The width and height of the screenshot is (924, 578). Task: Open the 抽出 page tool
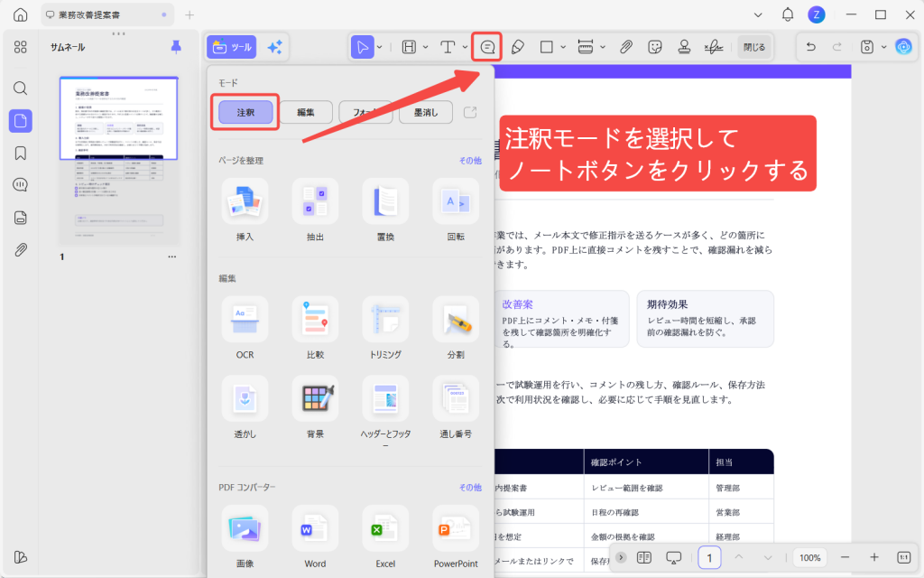click(315, 210)
